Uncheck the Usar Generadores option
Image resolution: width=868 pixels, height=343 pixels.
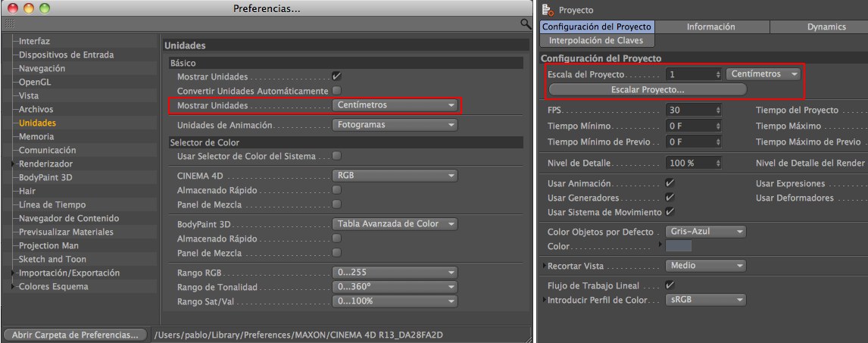670,198
